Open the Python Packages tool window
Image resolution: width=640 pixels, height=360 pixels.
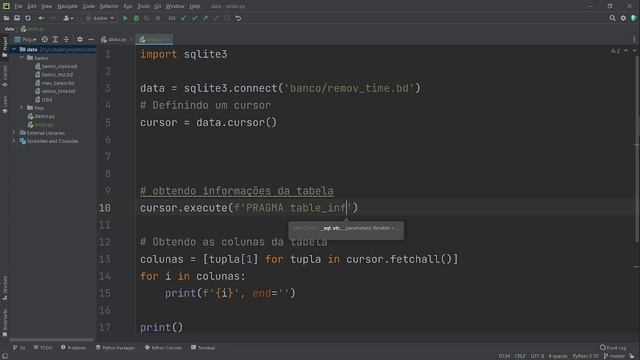[116, 348]
